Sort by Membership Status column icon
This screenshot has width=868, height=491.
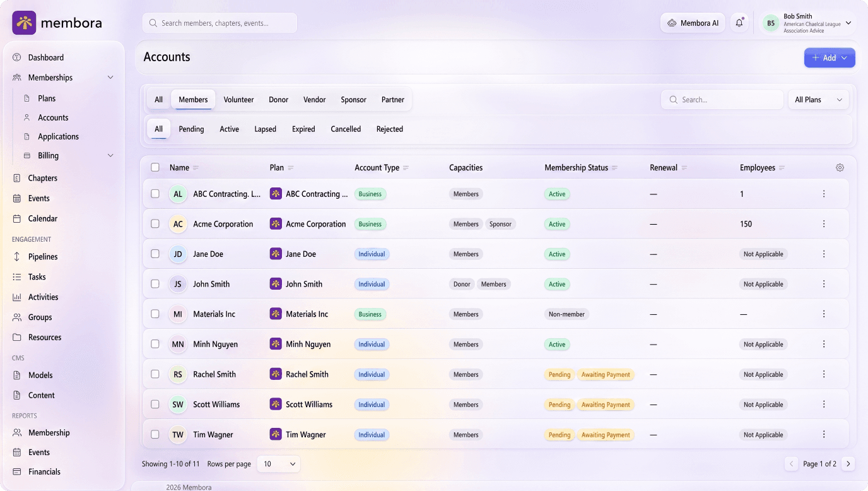coord(614,168)
